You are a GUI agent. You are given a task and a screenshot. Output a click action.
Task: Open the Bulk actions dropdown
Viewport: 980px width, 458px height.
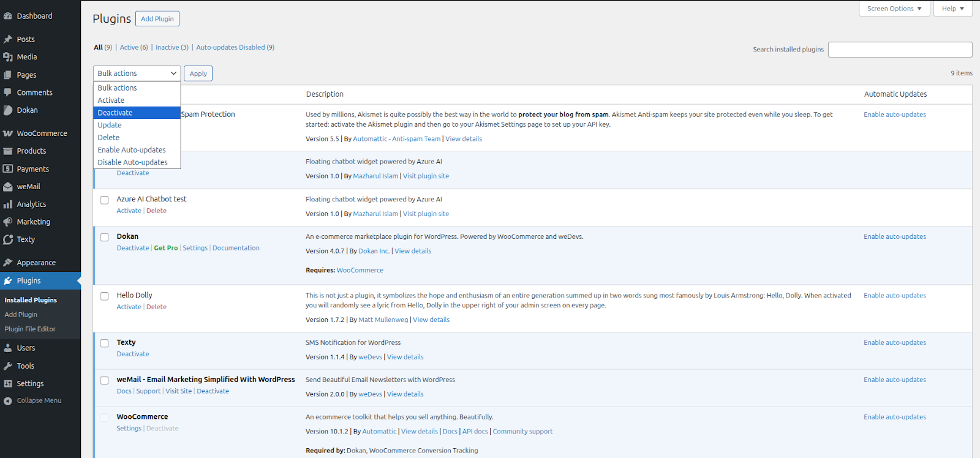tap(137, 73)
